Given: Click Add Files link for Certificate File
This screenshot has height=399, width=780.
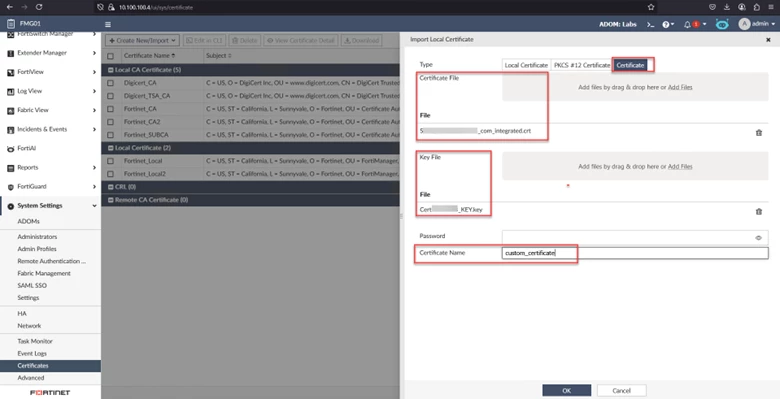Looking at the screenshot, I should point(680,87).
